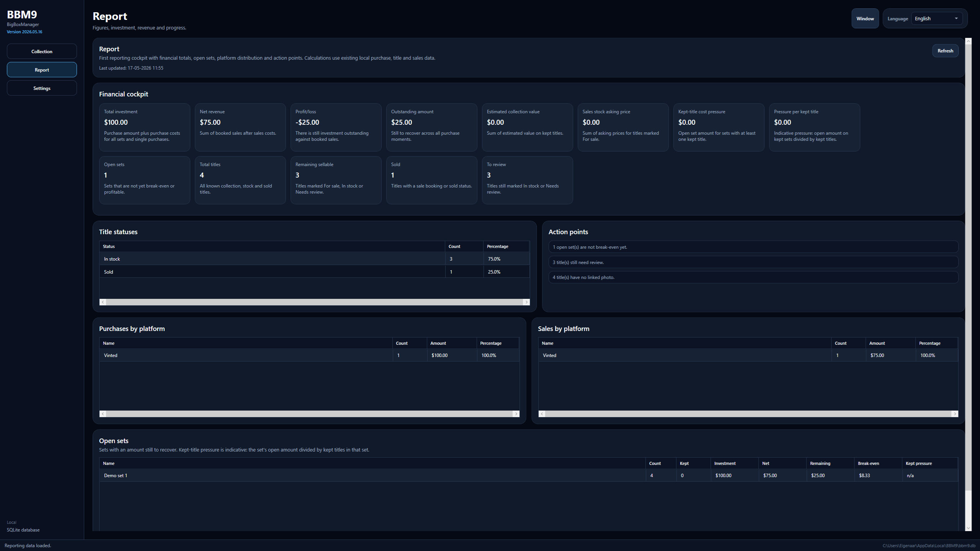Click the database path in status bar
The width and height of the screenshot is (980, 551).
pos(929,546)
